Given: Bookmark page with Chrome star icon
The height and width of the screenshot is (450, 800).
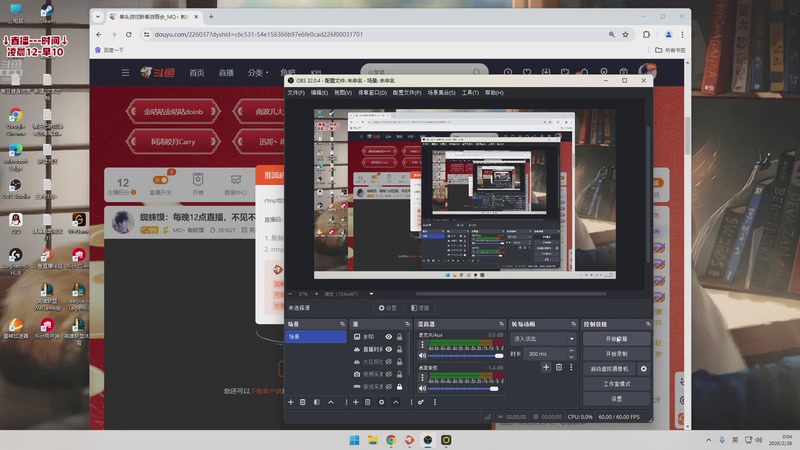Looking at the screenshot, I should tap(625, 34).
